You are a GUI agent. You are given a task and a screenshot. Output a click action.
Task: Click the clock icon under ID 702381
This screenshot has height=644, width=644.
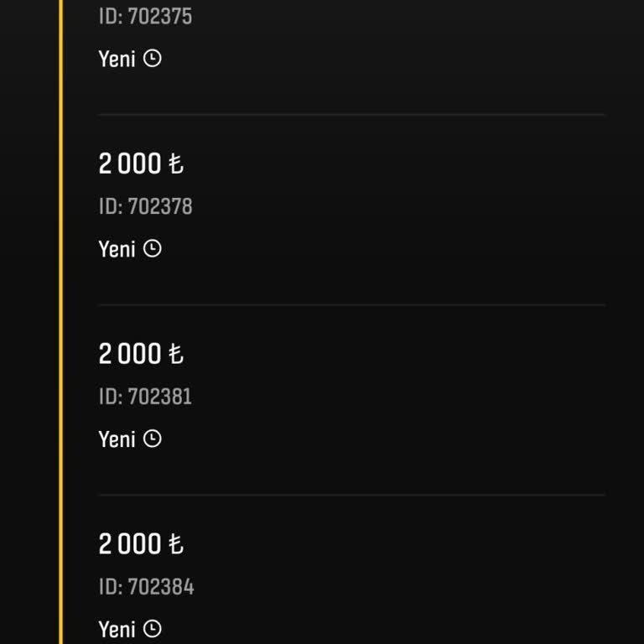click(x=152, y=439)
